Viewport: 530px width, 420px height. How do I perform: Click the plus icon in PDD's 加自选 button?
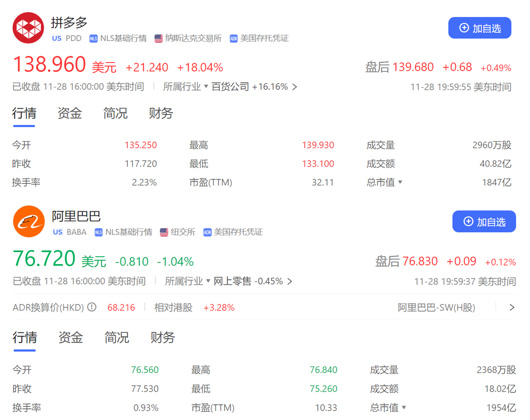pos(464,28)
